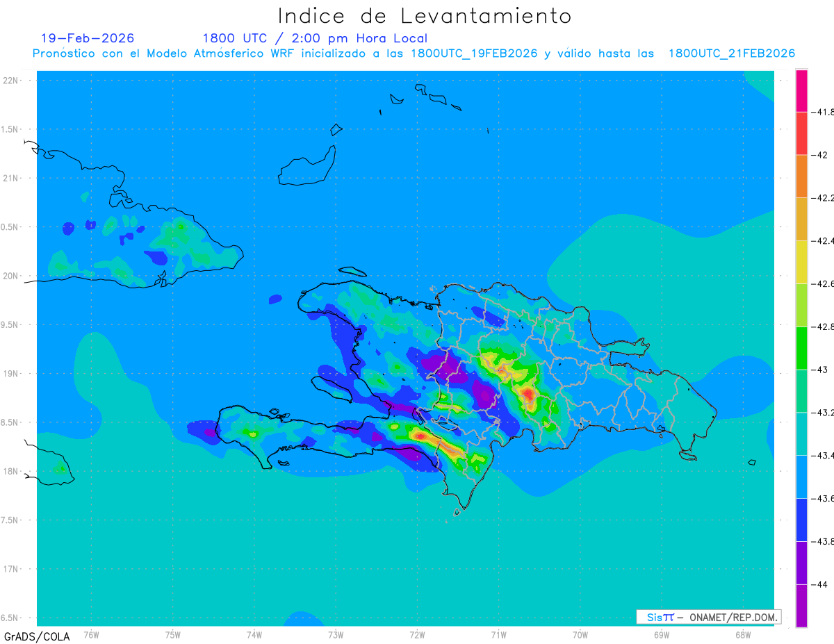Click the title "Indice de Levantamiento"
The image size is (834, 644).
coord(425,16)
